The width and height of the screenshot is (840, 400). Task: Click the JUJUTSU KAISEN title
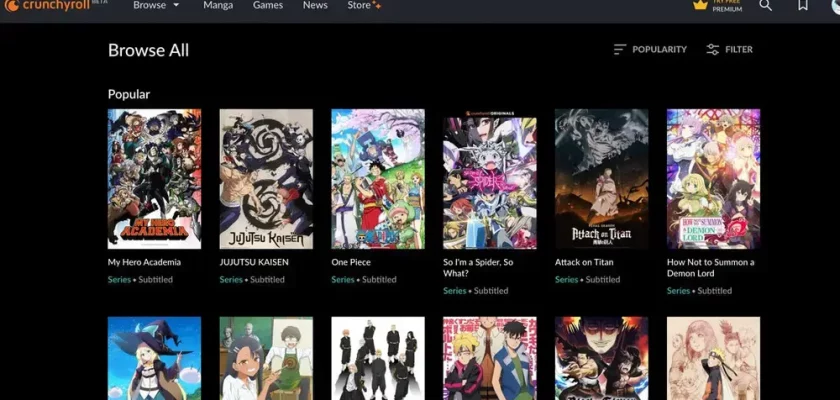click(x=254, y=262)
